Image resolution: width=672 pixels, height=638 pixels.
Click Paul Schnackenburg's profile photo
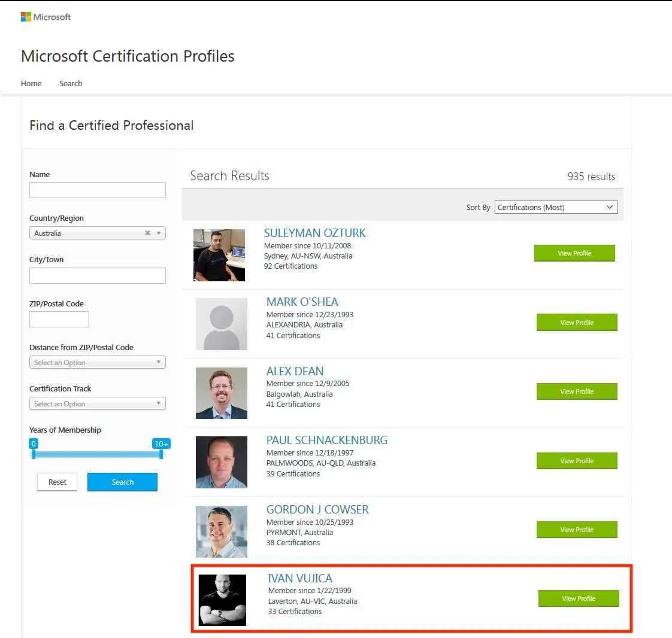pyautogui.click(x=222, y=463)
